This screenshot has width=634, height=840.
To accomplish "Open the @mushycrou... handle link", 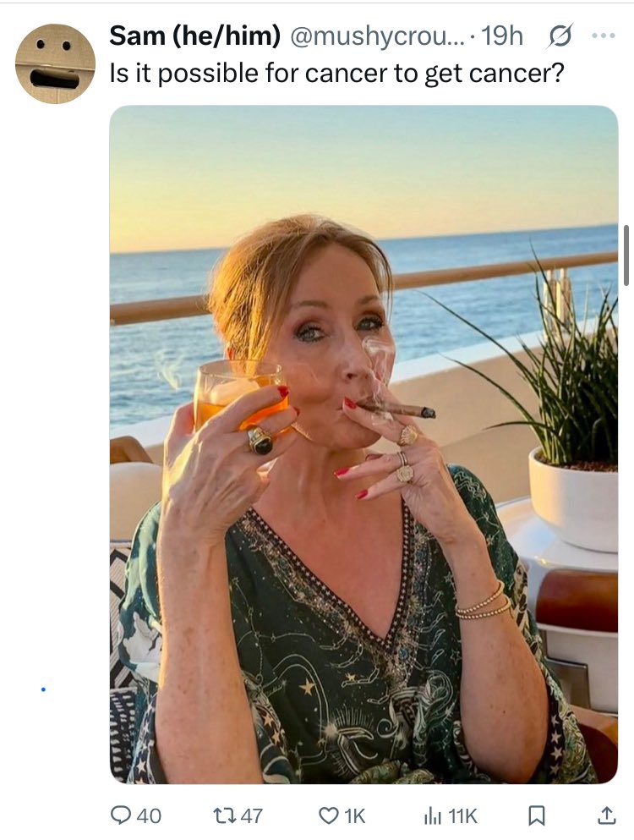I will 378,36.
